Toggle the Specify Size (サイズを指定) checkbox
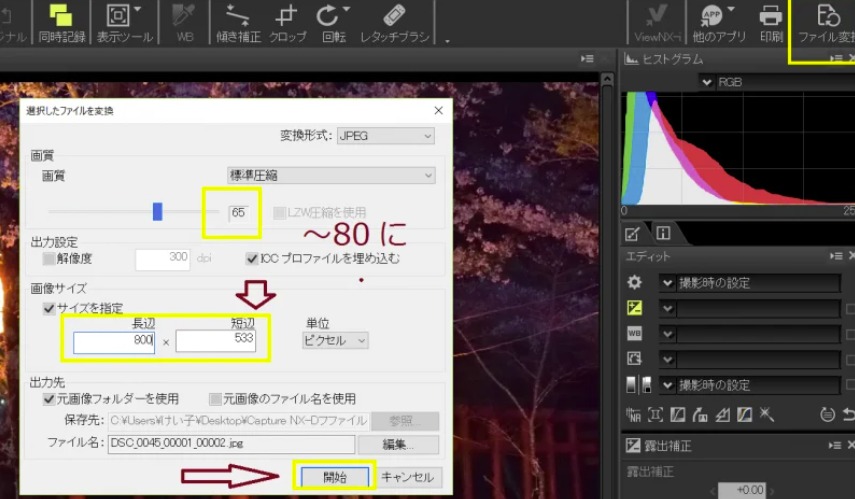 [x=49, y=309]
